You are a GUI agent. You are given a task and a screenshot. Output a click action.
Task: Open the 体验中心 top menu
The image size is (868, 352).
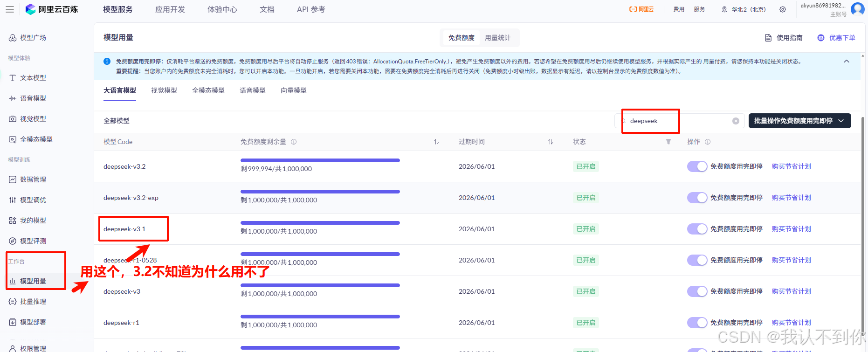coord(222,9)
